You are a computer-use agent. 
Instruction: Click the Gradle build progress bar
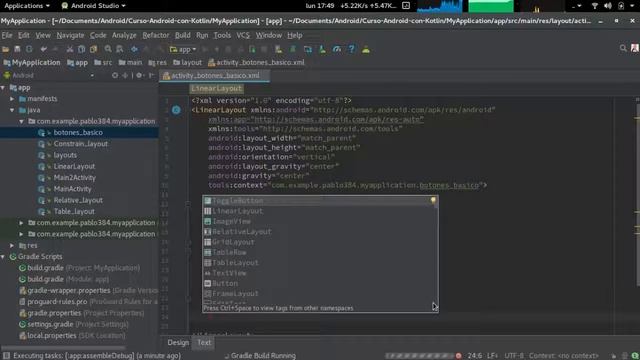pos(420,356)
